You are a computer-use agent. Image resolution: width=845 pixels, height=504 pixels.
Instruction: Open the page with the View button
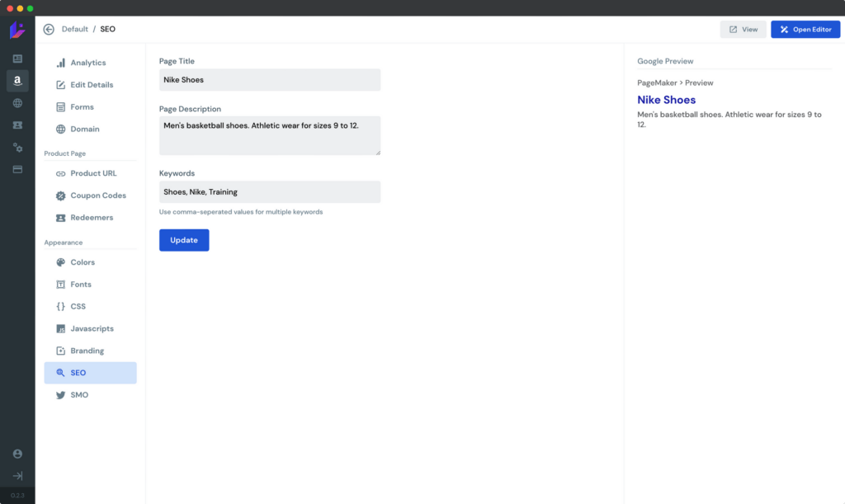coord(743,29)
